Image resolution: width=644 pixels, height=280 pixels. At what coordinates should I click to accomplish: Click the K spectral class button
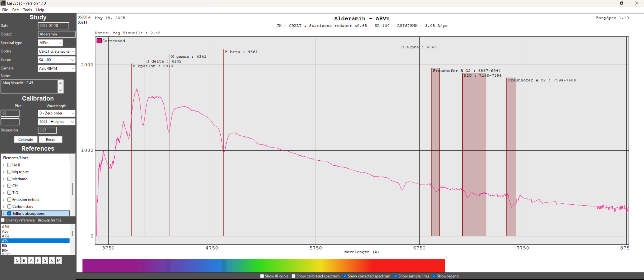[x=52, y=260]
